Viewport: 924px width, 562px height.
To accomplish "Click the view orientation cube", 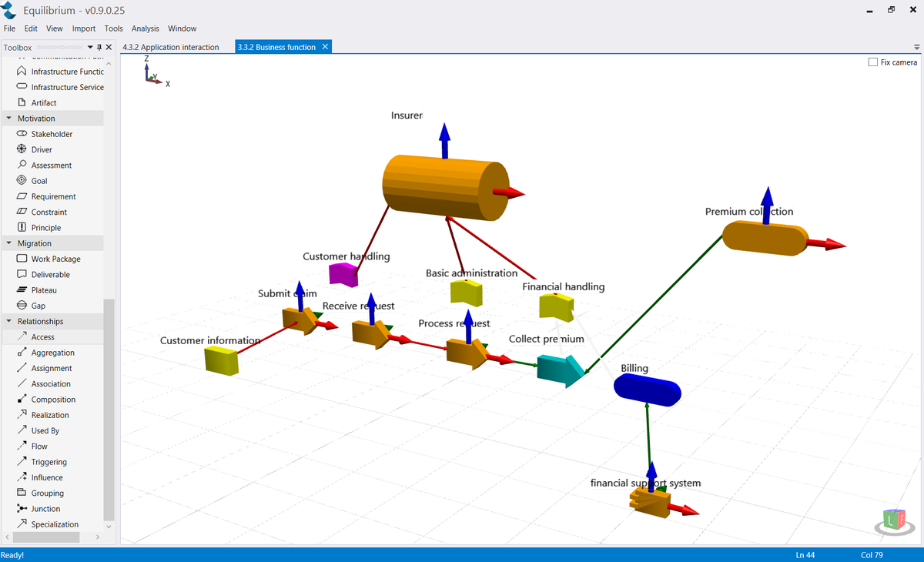I will pos(892,520).
